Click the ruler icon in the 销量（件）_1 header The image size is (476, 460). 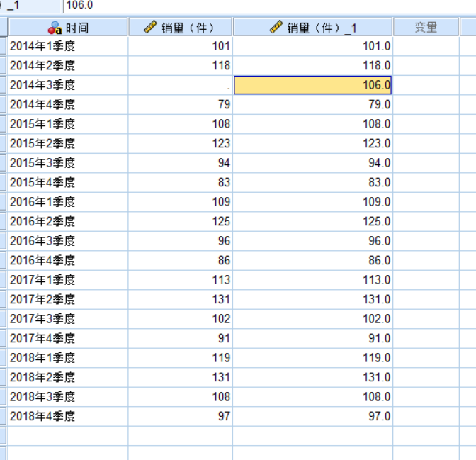click(x=276, y=27)
